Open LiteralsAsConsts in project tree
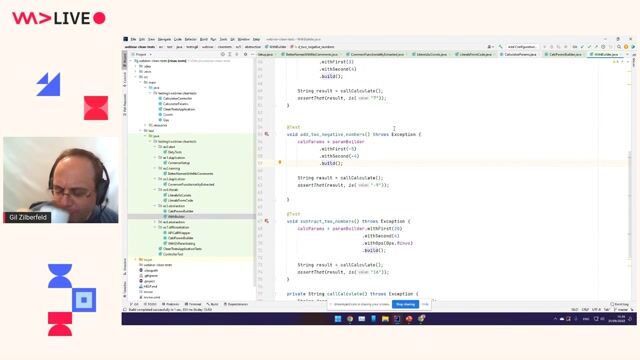Image resolution: width=640 pixels, height=360 pixels. (177, 195)
